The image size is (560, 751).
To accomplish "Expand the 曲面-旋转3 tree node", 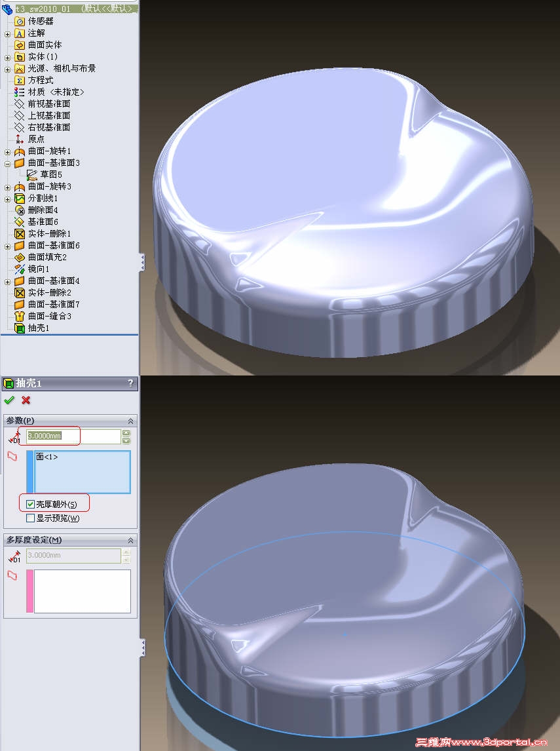I will click(x=7, y=187).
